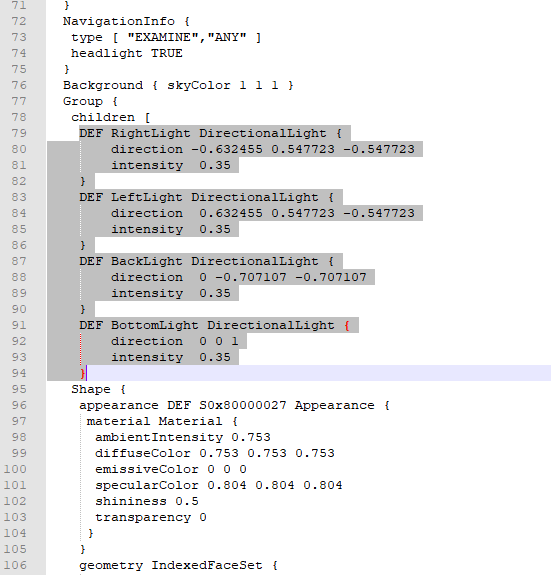Click "intensity 0.35" on line 81
Screen dimensions: 551x575
tap(171, 165)
